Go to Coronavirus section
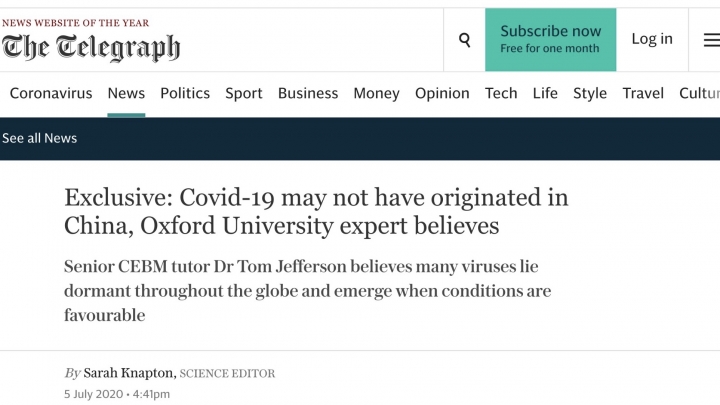Viewport: 720px width, 405px height. 51,93
